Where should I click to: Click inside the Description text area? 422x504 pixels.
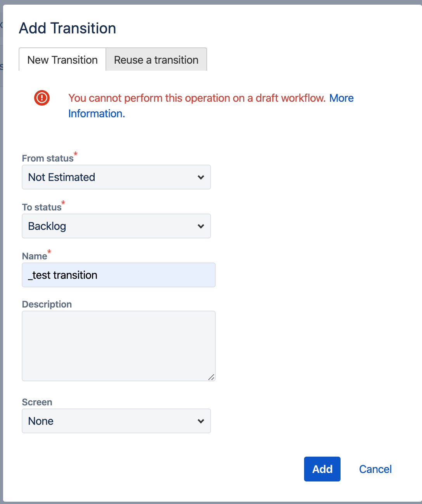(x=119, y=346)
